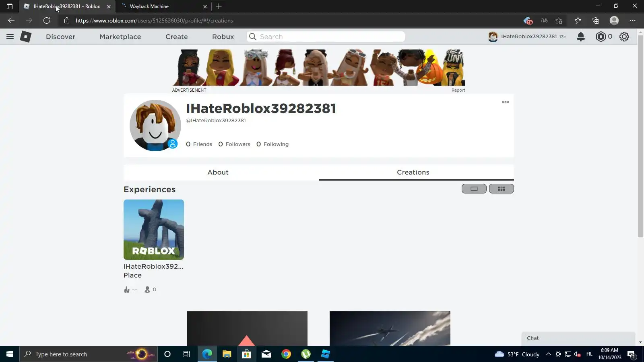This screenshot has width=644, height=362.
Task: Open the browser tab actions menu
Action: (10, 6)
